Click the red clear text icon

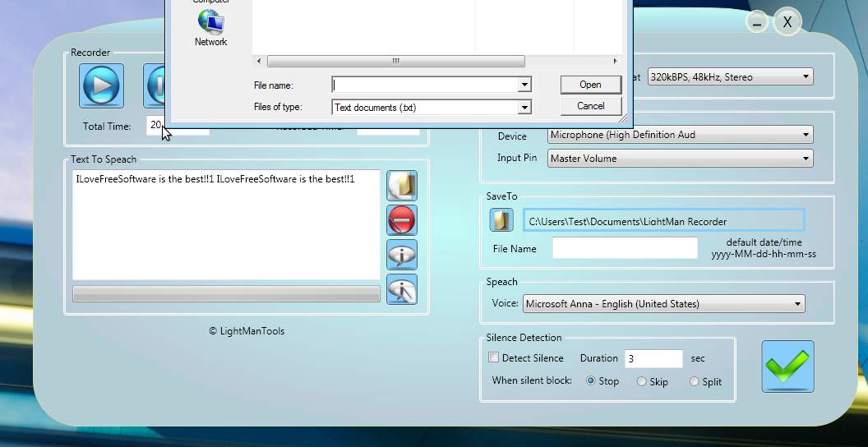(x=401, y=220)
